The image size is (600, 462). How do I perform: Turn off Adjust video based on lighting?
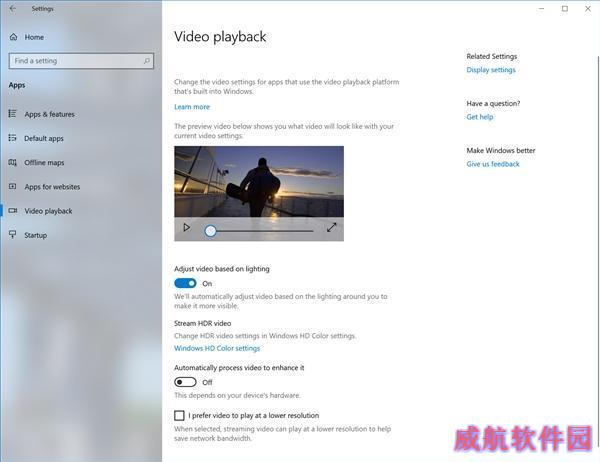[185, 283]
